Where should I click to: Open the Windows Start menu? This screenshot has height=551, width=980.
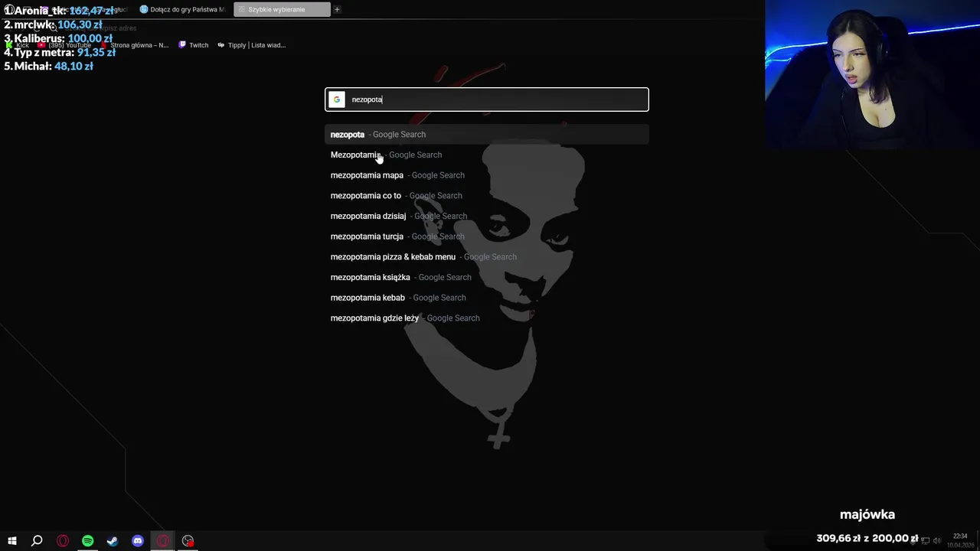point(11,541)
